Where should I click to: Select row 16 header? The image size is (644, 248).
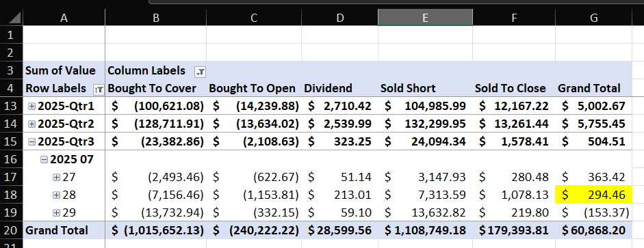[x=12, y=159]
